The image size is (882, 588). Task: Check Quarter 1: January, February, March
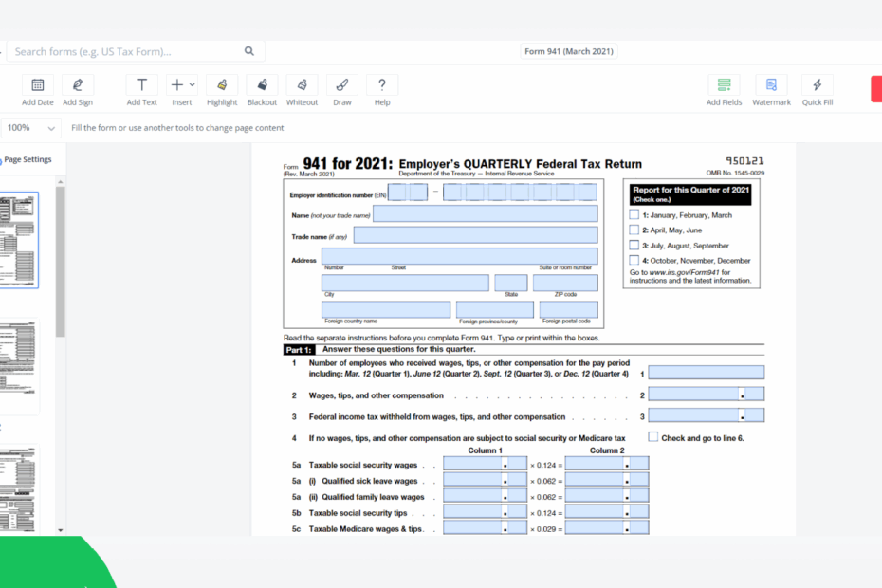634,213
